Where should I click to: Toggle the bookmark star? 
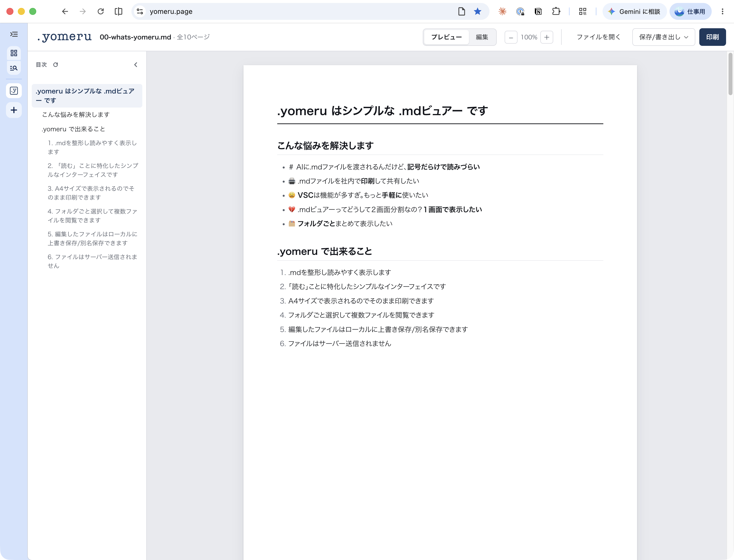tap(478, 11)
